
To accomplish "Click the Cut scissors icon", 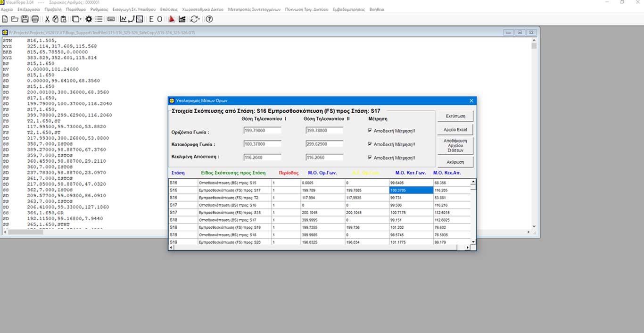I will (x=47, y=19).
